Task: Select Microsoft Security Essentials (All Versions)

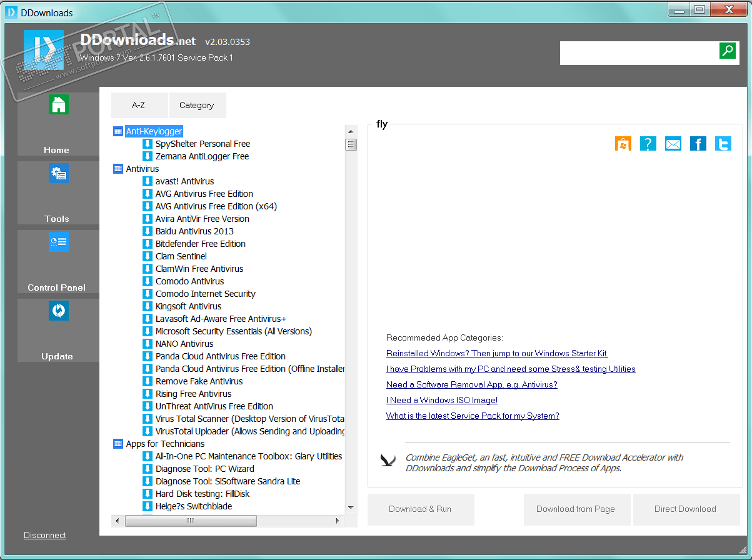Action: coord(233,331)
